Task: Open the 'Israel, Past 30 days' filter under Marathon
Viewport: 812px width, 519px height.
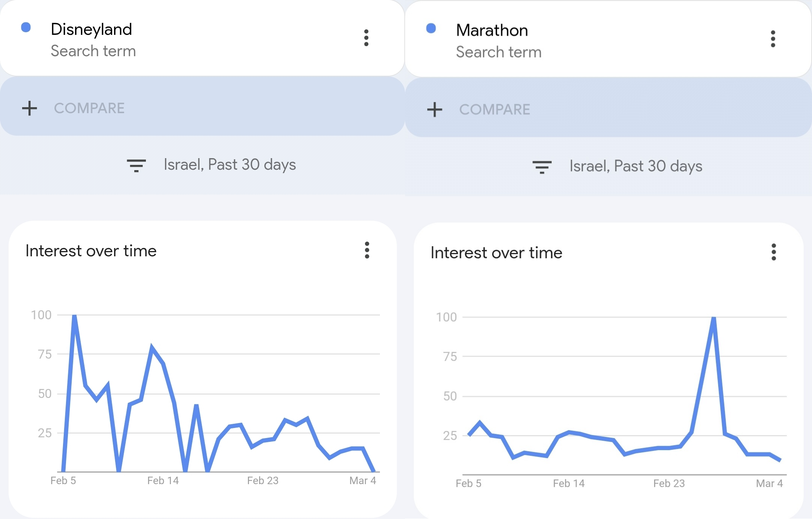Action: (x=636, y=166)
